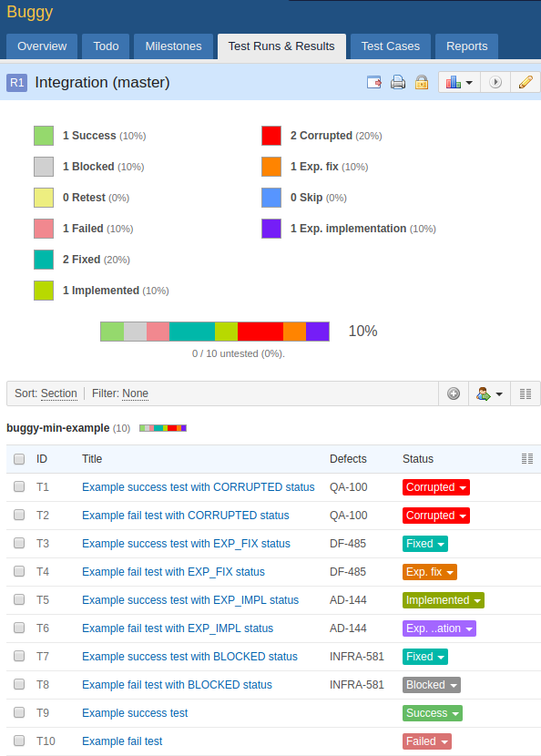Click the teal Fixed legend swatch
Screen dimensions: 541x756
click(44, 260)
